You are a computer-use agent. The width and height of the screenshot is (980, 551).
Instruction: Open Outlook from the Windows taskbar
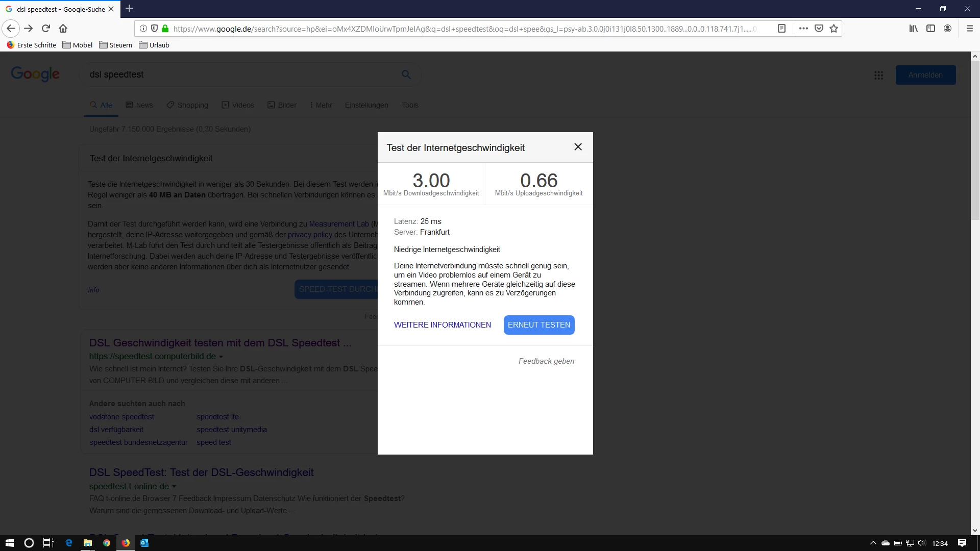click(x=144, y=543)
